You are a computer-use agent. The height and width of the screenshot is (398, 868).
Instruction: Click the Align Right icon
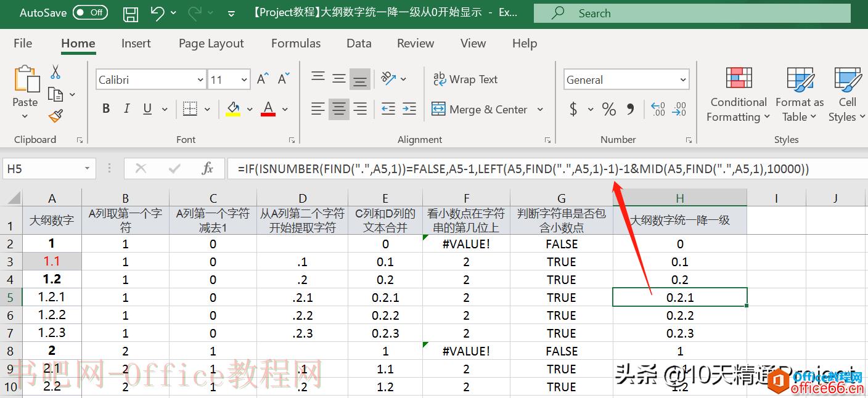tap(360, 110)
